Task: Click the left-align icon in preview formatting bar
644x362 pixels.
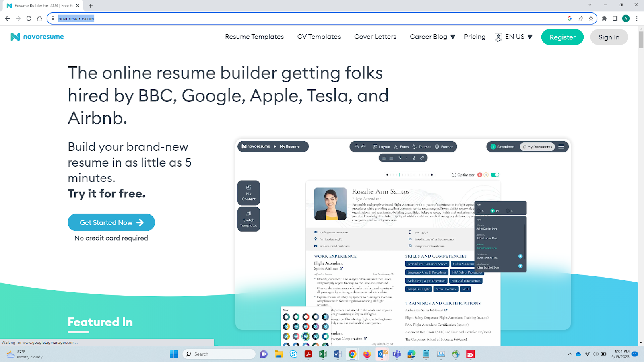Action: click(x=384, y=158)
